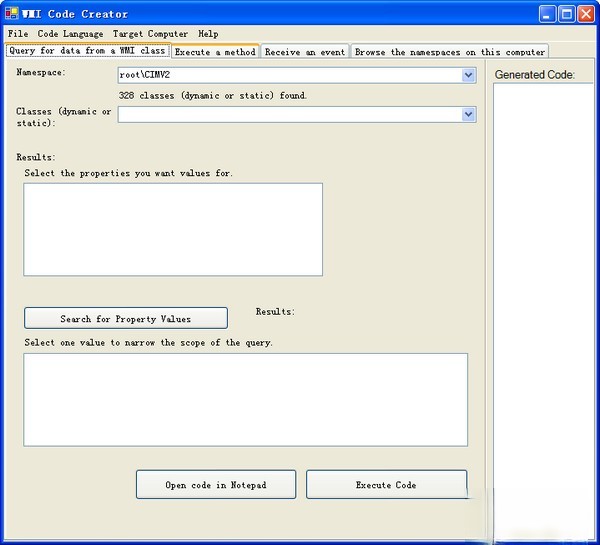
Task: Select the 'Query for data from a WMI class' tab
Action: (x=87, y=51)
